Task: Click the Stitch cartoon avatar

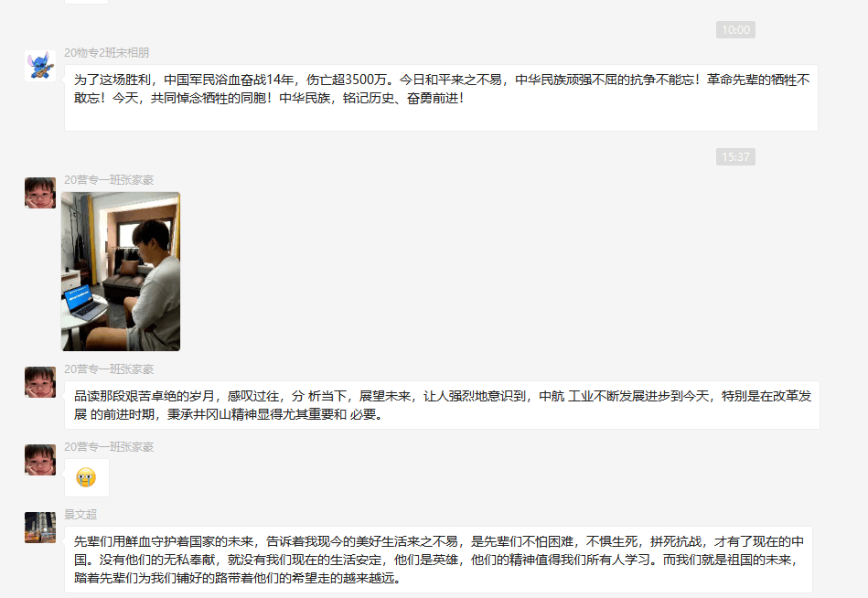Action: [40, 66]
